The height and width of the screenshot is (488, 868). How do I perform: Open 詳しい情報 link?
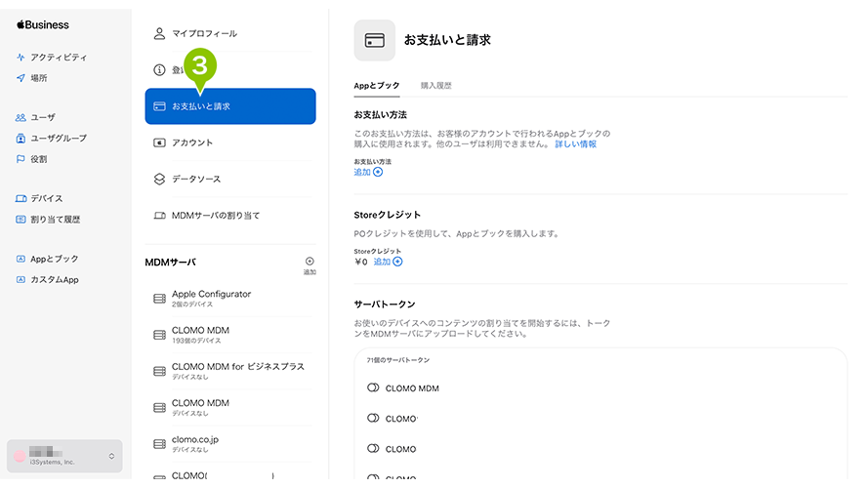[576, 143]
